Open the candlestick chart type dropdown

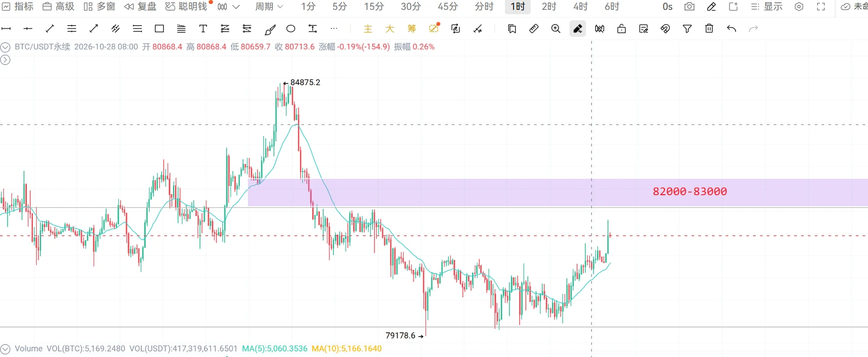(228, 7)
